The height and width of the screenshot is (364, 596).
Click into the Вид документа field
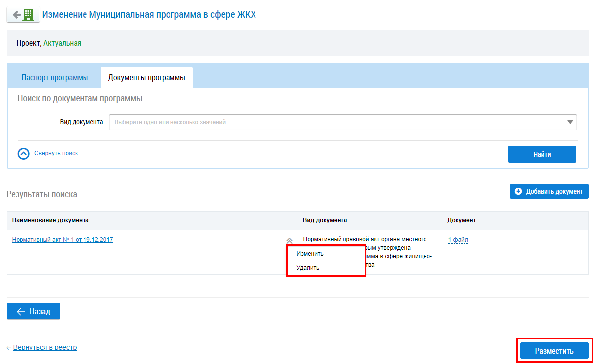pyautogui.click(x=338, y=122)
